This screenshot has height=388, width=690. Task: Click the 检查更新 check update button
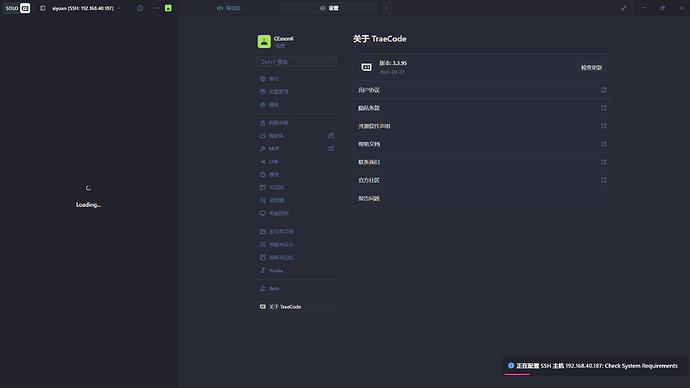[591, 67]
